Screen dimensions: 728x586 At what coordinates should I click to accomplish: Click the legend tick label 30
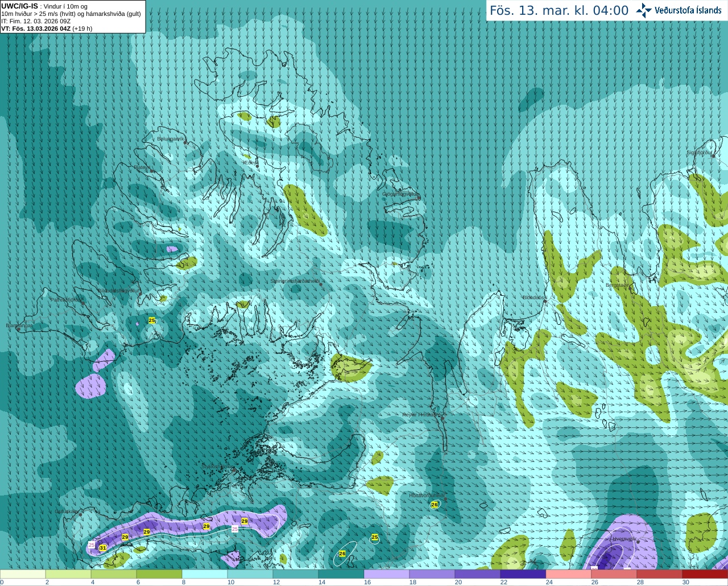click(685, 582)
